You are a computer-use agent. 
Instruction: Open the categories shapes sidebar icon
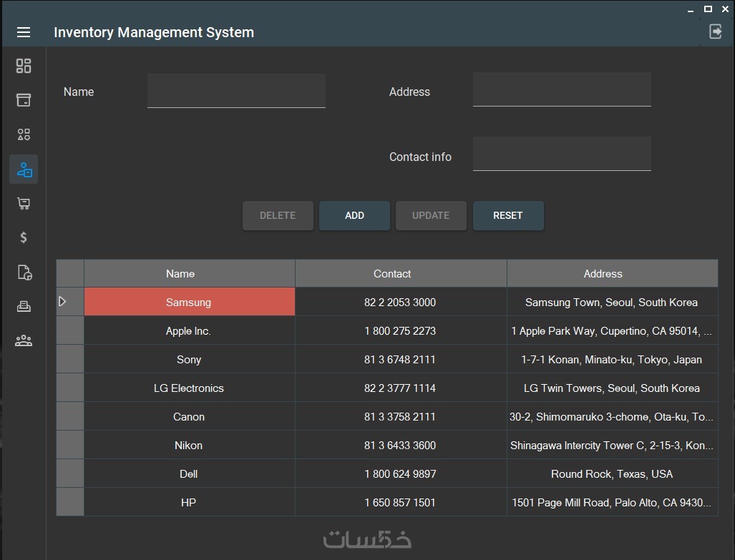pos(24,134)
